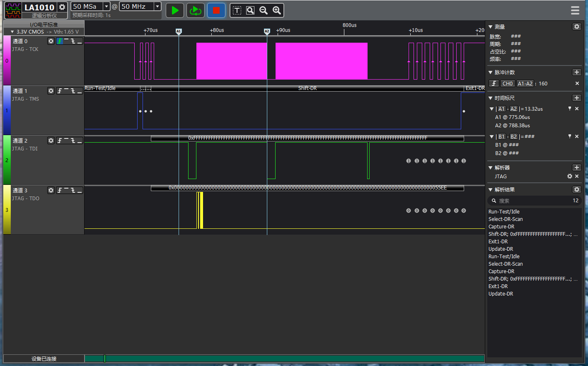Open the hamburger main menu

(575, 10)
